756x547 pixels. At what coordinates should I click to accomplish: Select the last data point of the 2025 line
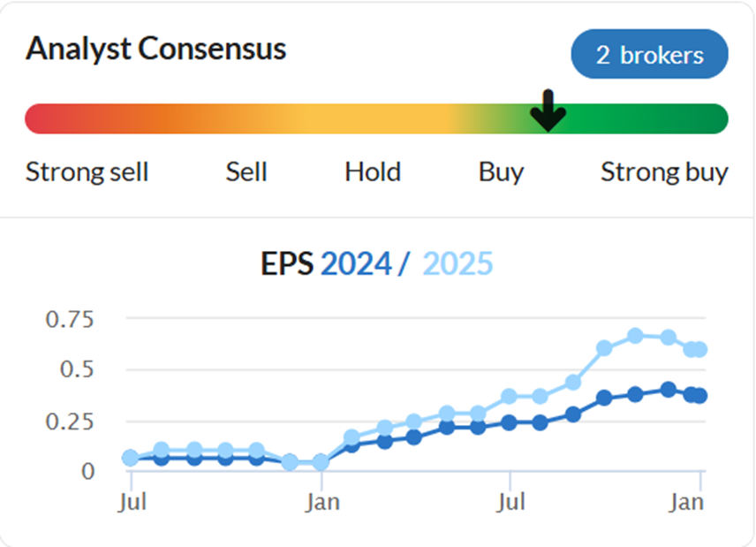tap(700, 349)
